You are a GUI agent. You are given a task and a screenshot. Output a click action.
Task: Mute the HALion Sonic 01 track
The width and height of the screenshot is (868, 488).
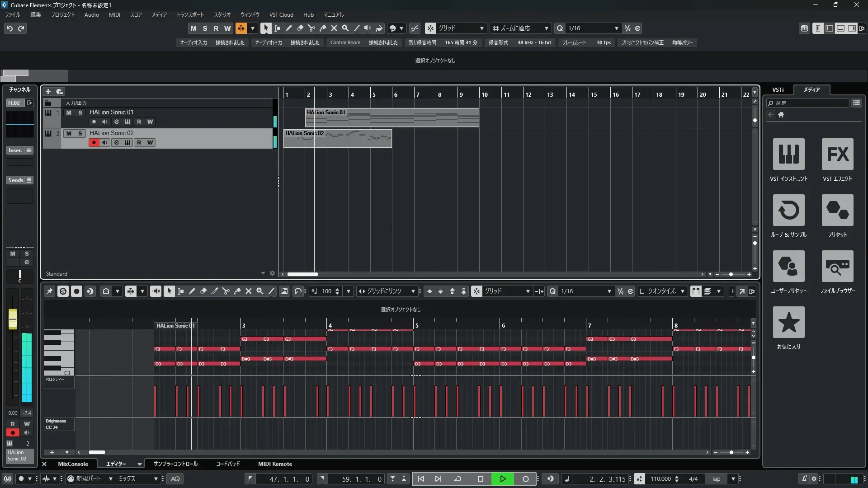[69, 113]
